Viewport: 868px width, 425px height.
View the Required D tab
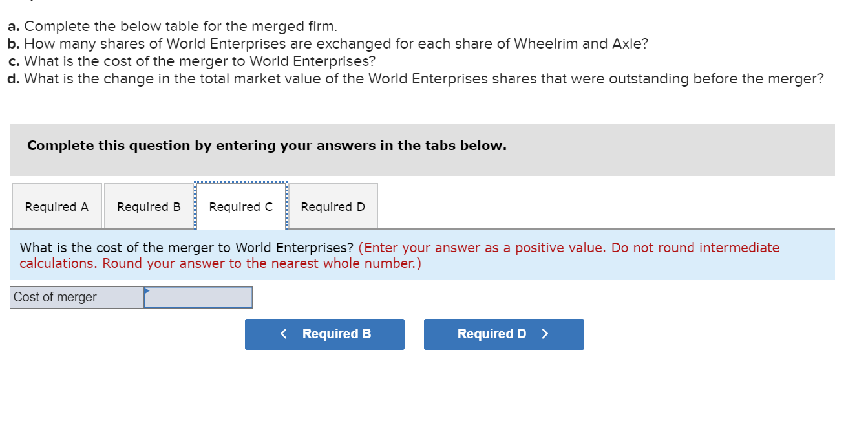[x=332, y=206]
